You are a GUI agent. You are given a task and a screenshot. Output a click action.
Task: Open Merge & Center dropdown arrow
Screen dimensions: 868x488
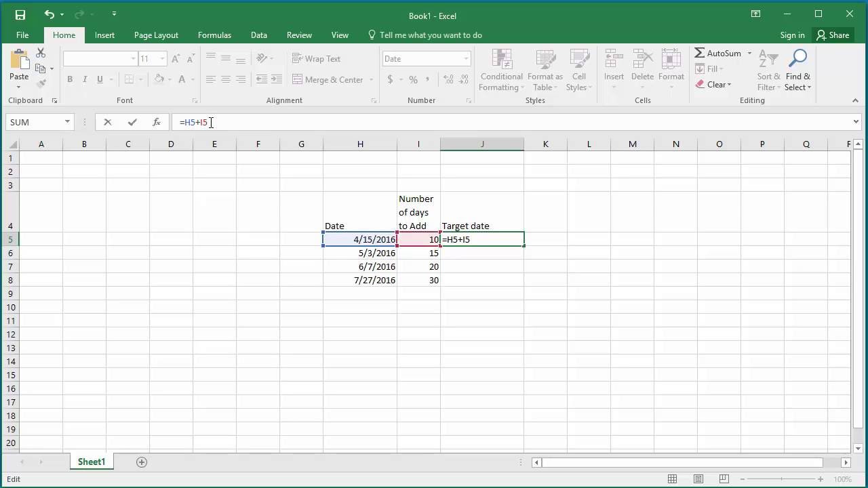[372, 79]
